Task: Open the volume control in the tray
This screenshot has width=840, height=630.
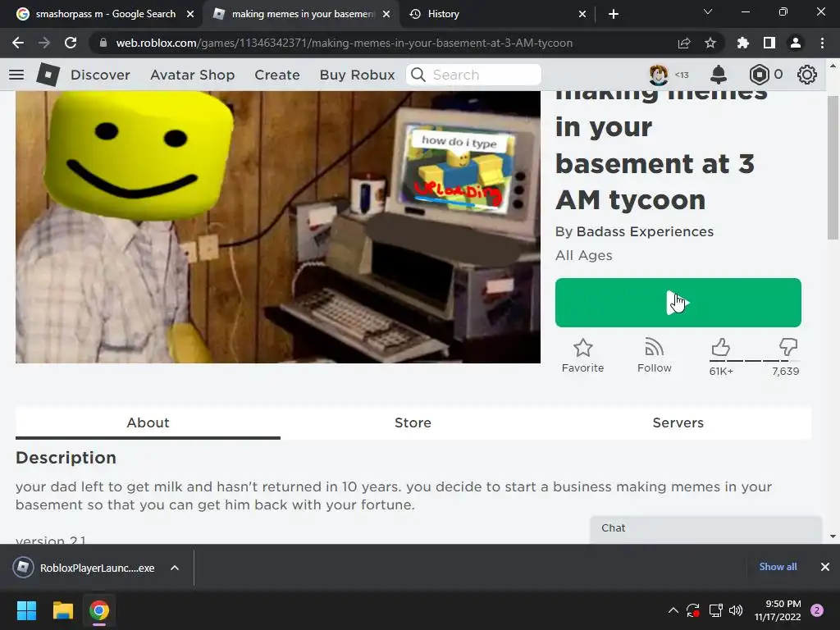Action: 736,610
